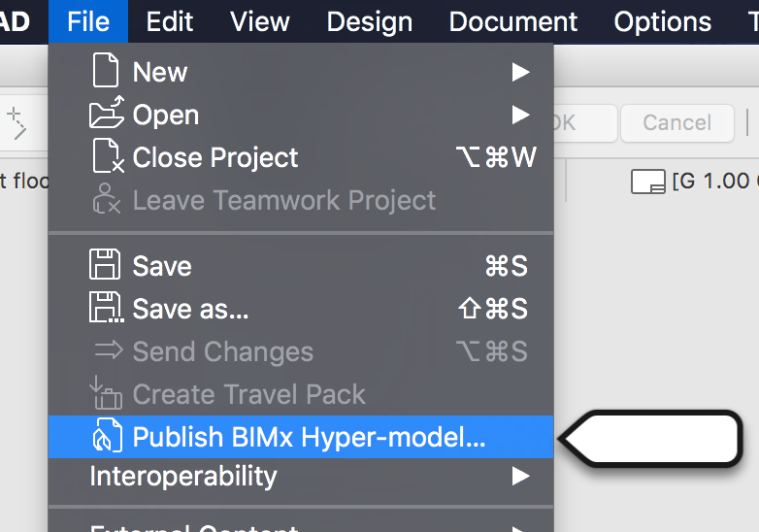Open the Options menu

pyautogui.click(x=663, y=21)
